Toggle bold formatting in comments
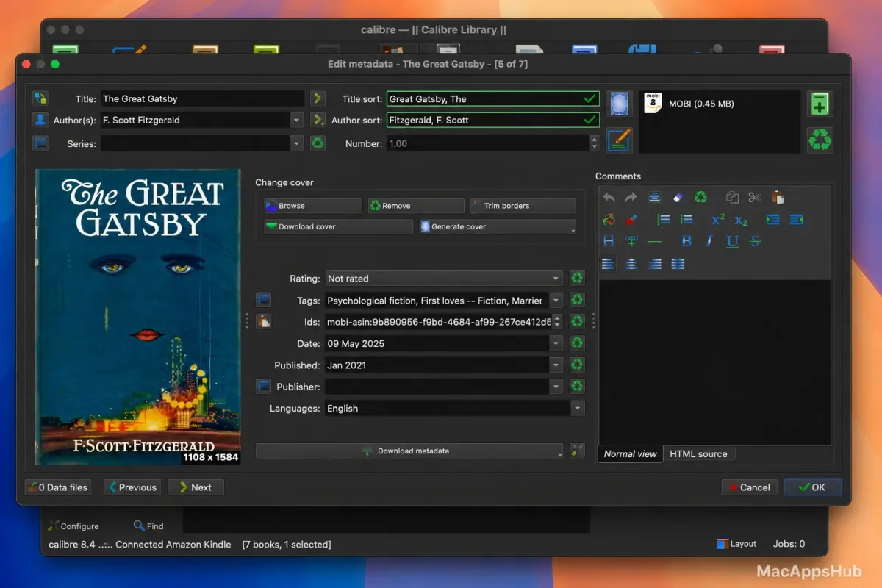882x588 pixels. click(x=686, y=241)
